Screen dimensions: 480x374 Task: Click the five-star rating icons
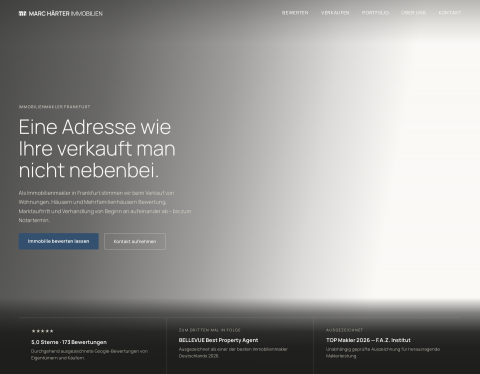point(42,331)
